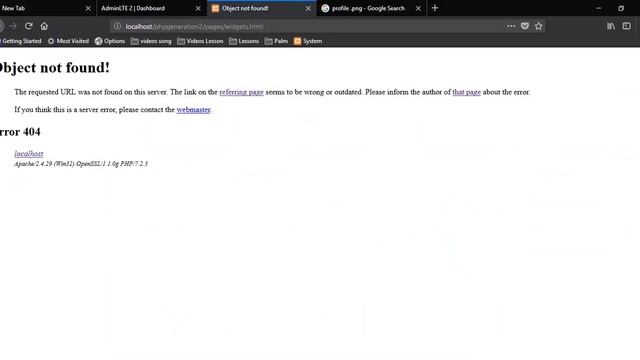
Task: Click the Object not found! heading
Action: coord(54,68)
